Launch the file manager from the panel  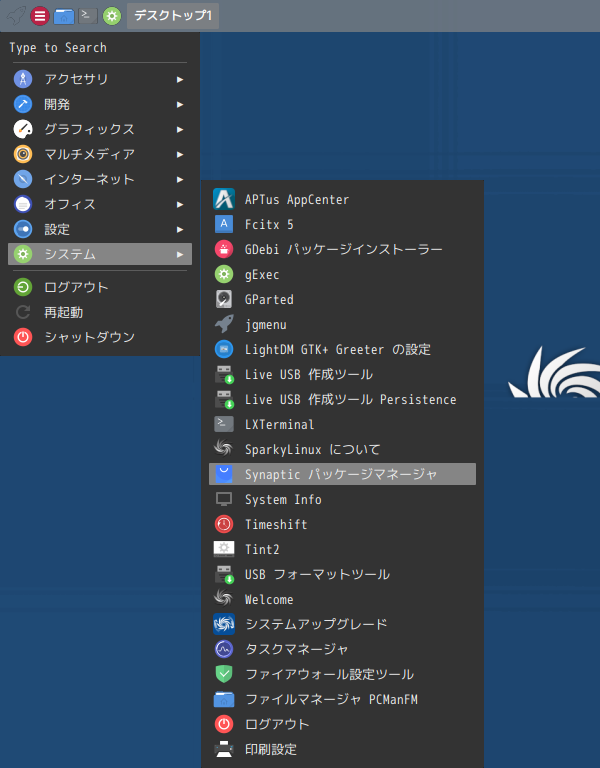click(x=64, y=16)
